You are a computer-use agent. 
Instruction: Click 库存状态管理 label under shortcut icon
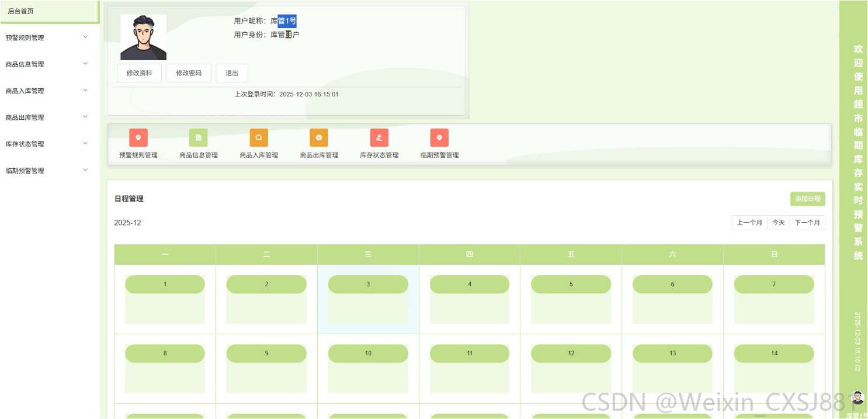pos(380,155)
